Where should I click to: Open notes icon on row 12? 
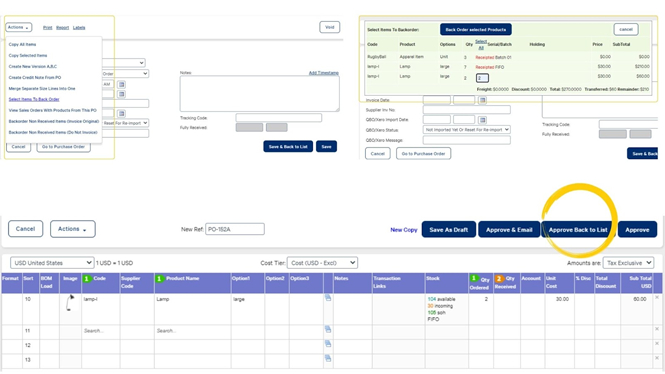328,344
